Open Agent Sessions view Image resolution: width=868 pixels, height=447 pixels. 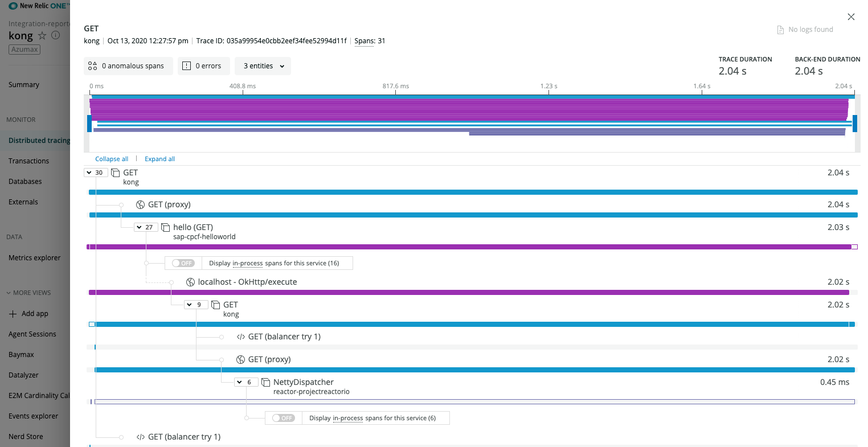click(32, 334)
